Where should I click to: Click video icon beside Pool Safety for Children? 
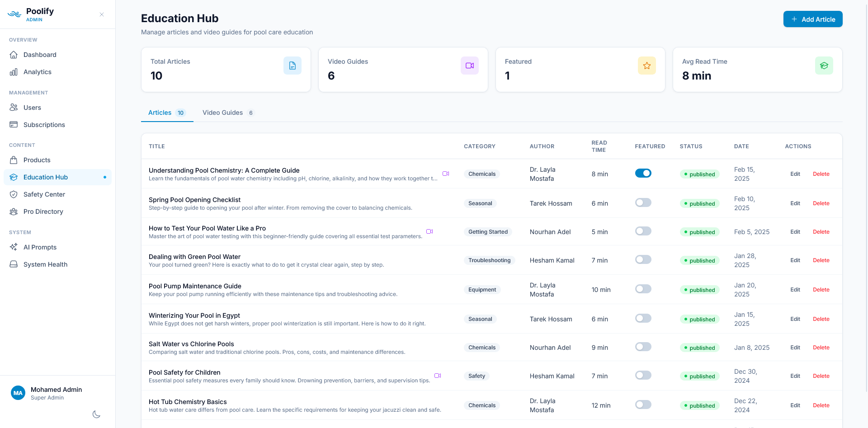tap(438, 376)
